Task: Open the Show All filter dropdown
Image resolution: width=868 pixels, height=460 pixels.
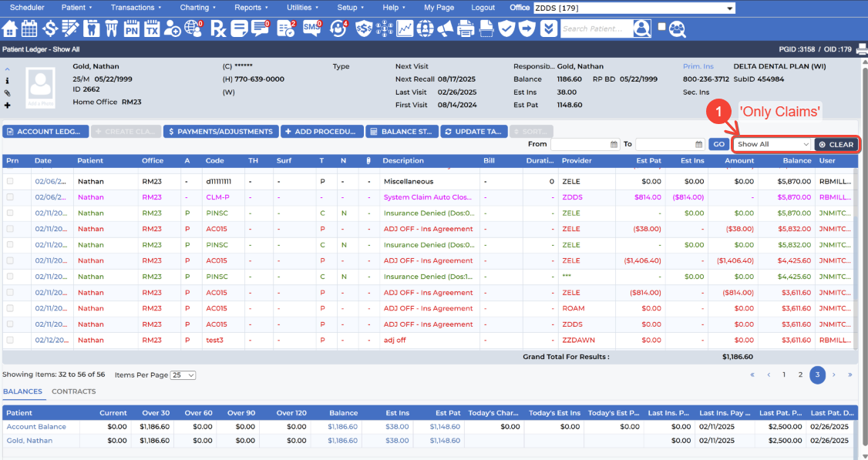Action: 772,143
